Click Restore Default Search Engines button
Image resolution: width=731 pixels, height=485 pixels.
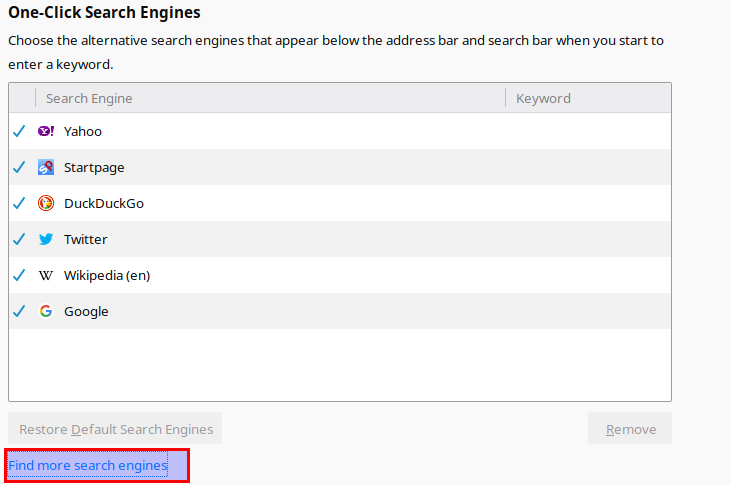point(115,428)
